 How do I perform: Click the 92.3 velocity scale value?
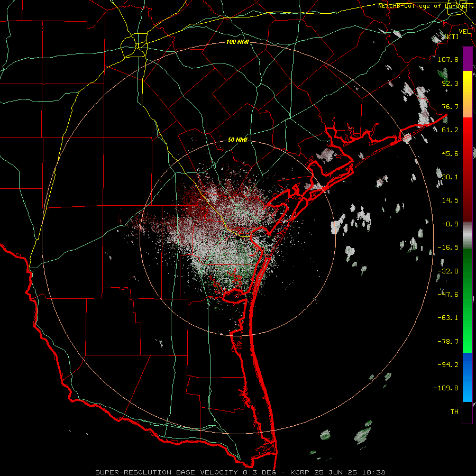pyautogui.click(x=450, y=83)
